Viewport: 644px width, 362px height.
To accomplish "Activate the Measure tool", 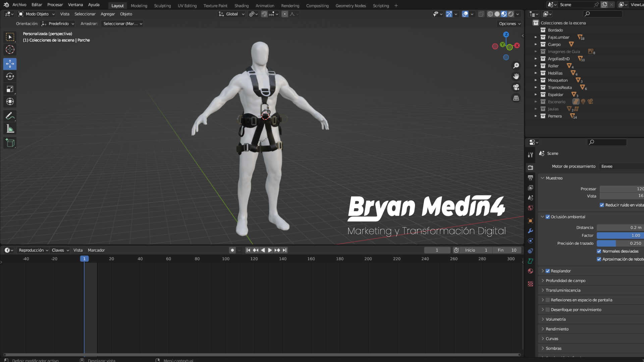I will tap(10, 129).
